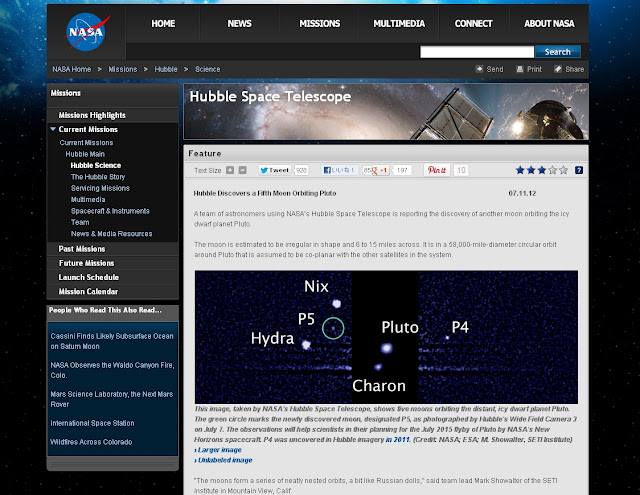Open Current Missions sub-link in sidebar
This screenshot has width=640, height=495.
(x=86, y=143)
